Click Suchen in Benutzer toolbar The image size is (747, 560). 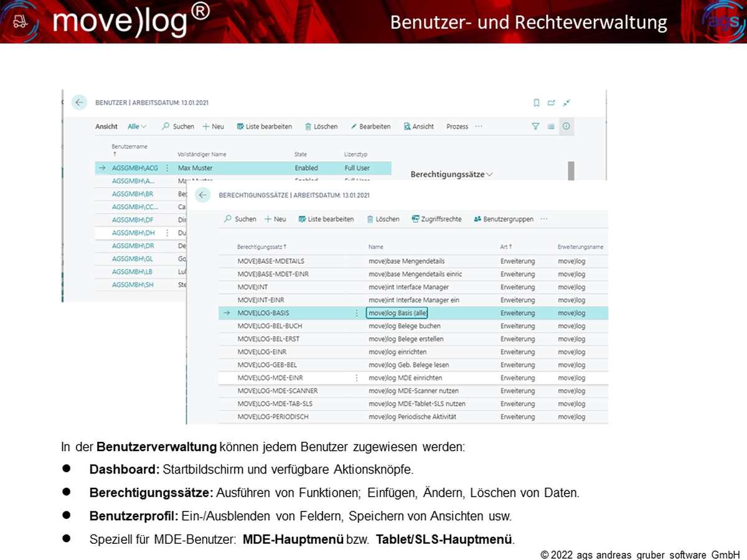(x=178, y=126)
